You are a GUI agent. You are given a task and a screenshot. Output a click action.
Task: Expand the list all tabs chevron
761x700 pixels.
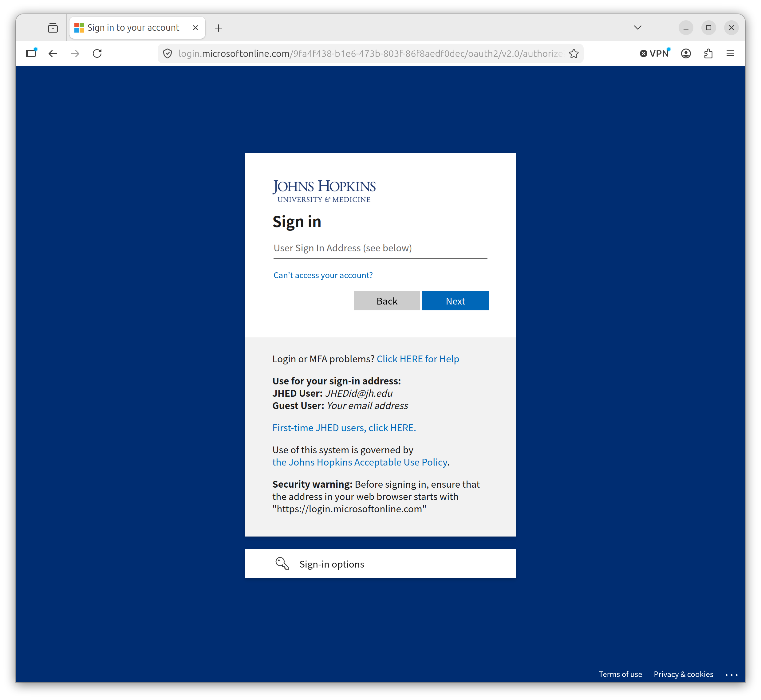(637, 28)
